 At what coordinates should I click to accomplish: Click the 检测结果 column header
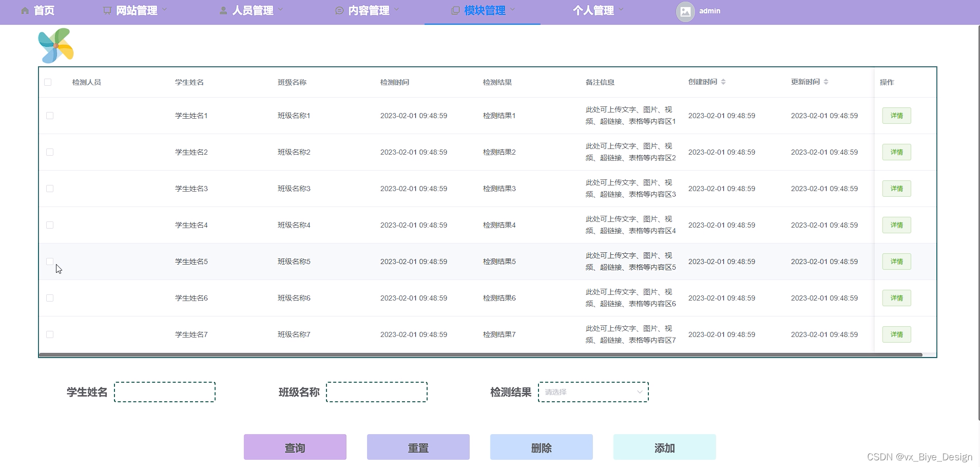pyautogui.click(x=497, y=82)
